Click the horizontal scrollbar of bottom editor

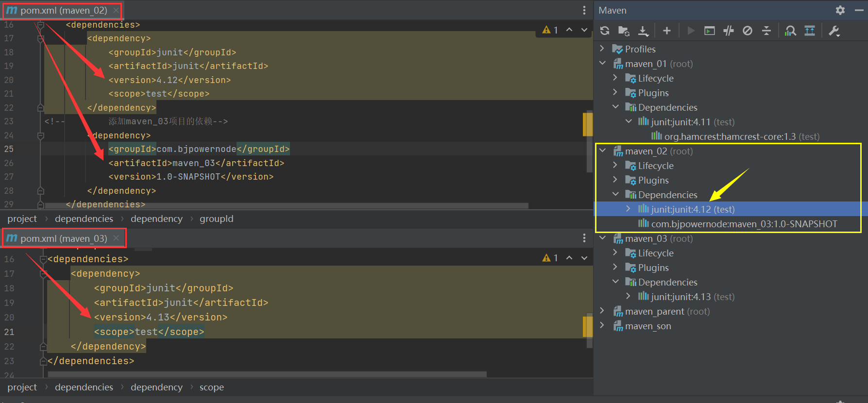point(267,374)
